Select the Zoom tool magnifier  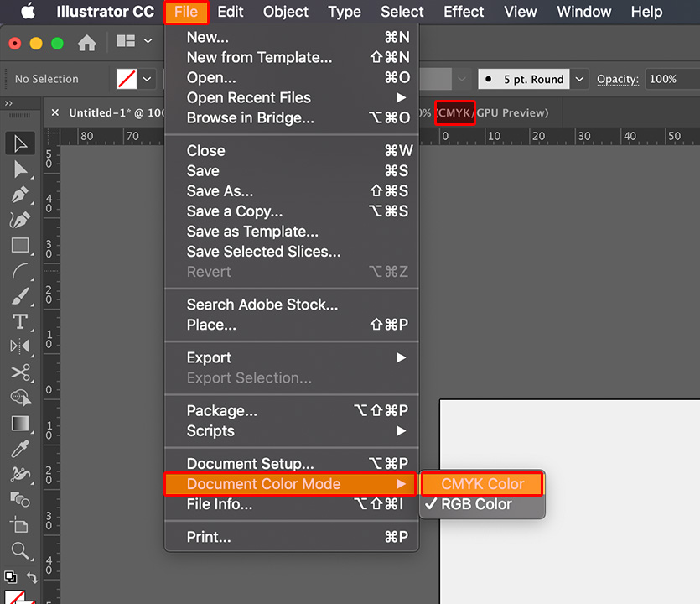pyautogui.click(x=20, y=550)
